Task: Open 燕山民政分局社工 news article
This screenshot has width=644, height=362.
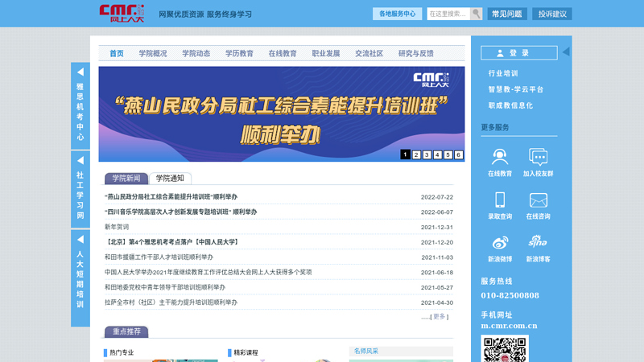Action: (171, 197)
